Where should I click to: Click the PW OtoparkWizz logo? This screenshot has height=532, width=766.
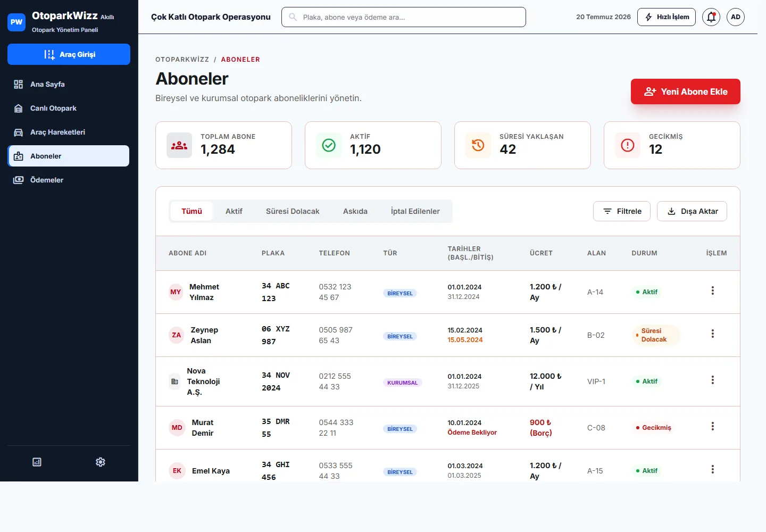click(x=16, y=22)
